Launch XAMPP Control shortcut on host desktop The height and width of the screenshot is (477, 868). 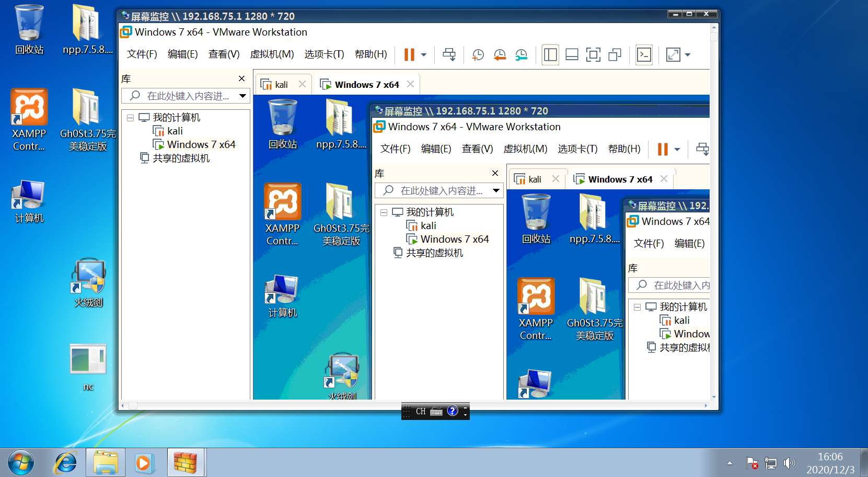point(29,120)
